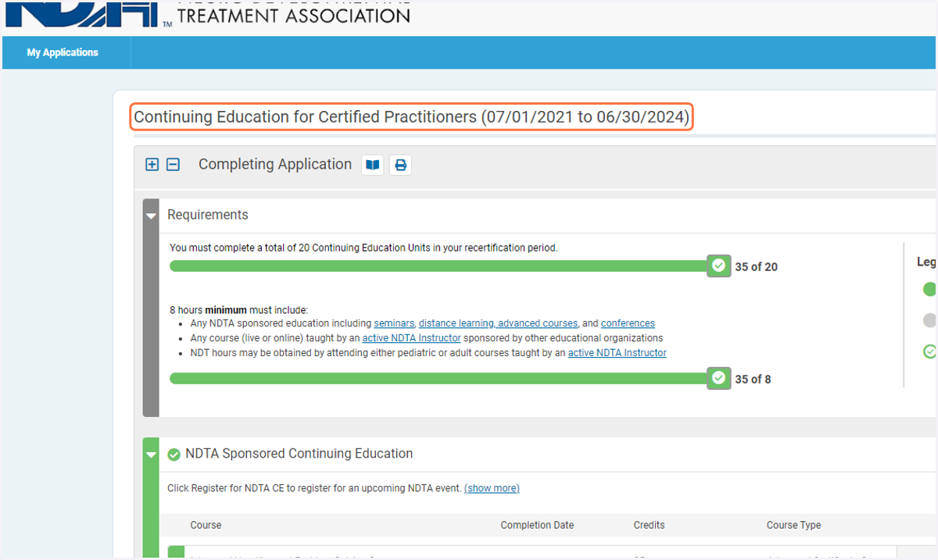Click the Course column header

click(x=206, y=525)
